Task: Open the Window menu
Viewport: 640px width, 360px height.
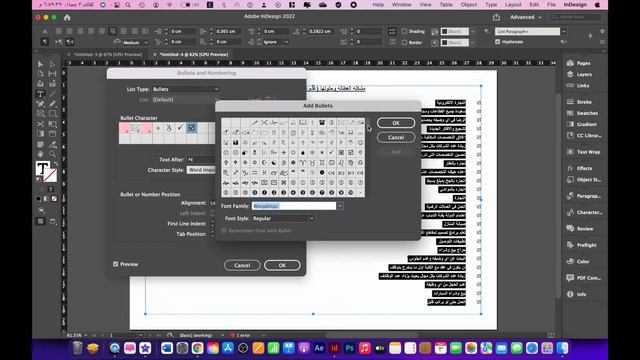Action: (x=402, y=4)
